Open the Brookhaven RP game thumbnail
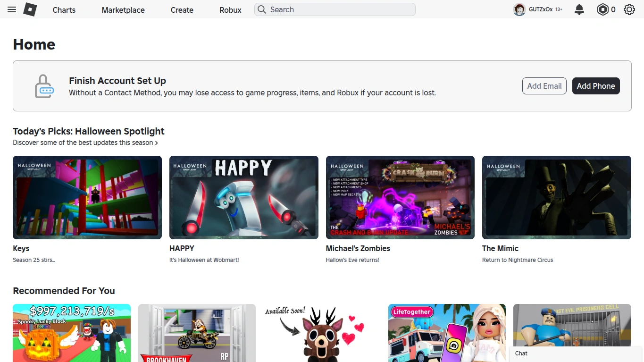This screenshot has width=644, height=362. [197, 333]
